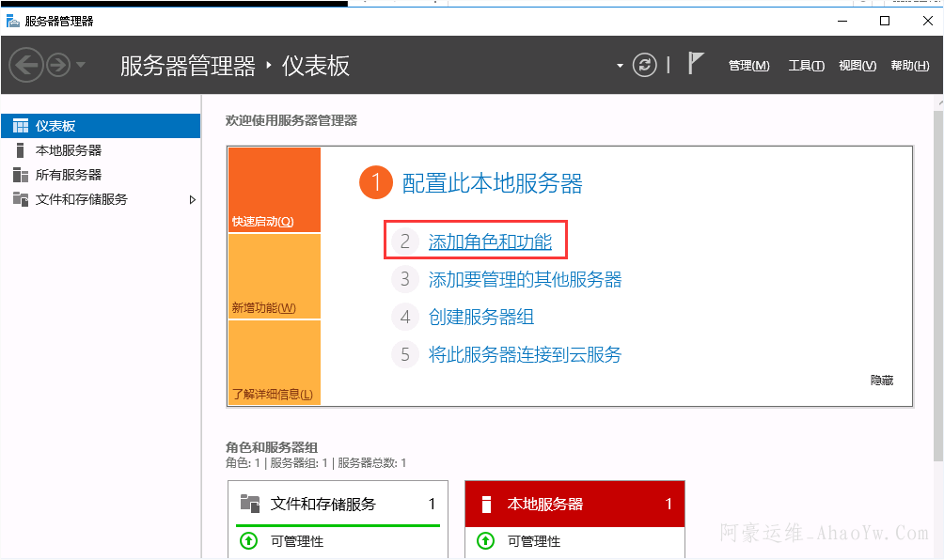Select 本地服务器 in the left sidebar
This screenshot has height=560, width=944.
tap(68, 150)
